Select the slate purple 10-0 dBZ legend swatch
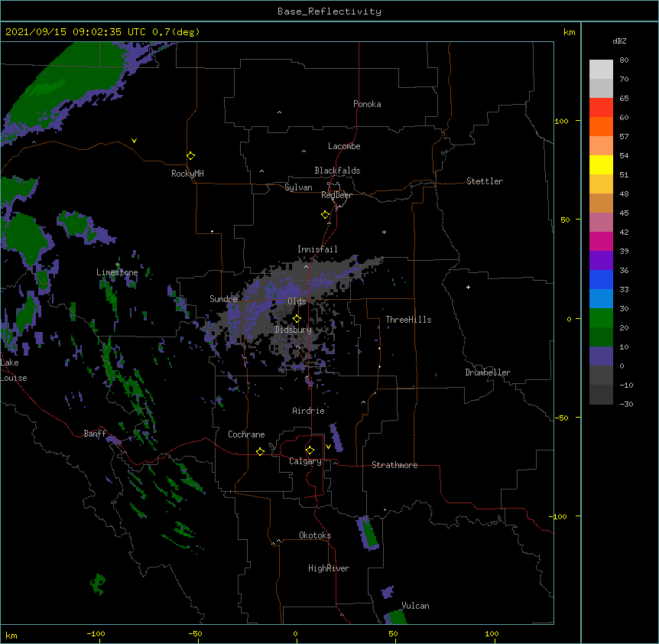The image size is (659, 644). pyautogui.click(x=601, y=356)
